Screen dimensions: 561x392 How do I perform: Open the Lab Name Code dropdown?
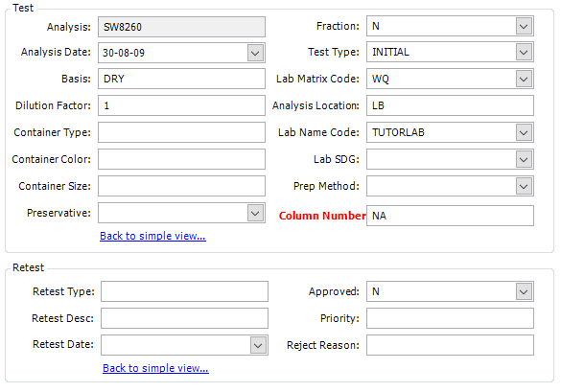click(x=524, y=132)
